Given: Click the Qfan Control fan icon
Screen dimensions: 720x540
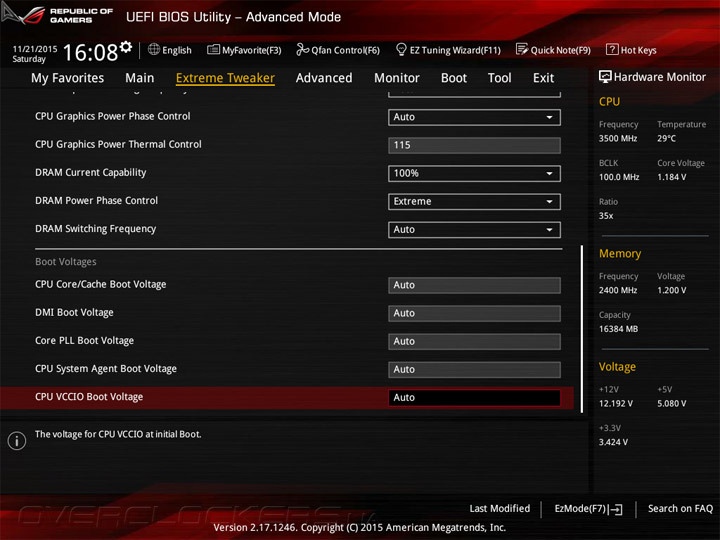Looking at the screenshot, I should 302,49.
